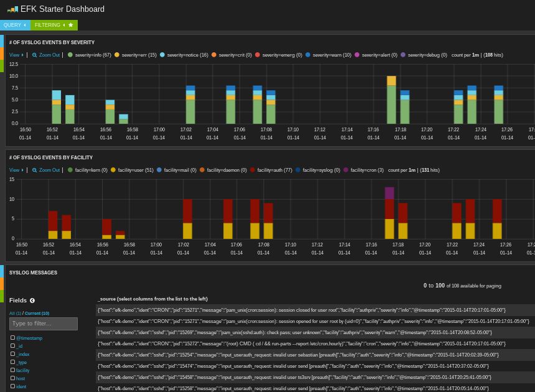The height and width of the screenshot is (392, 535).
Task: Click the red facility=kern legend dot
Action: point(70,170)
